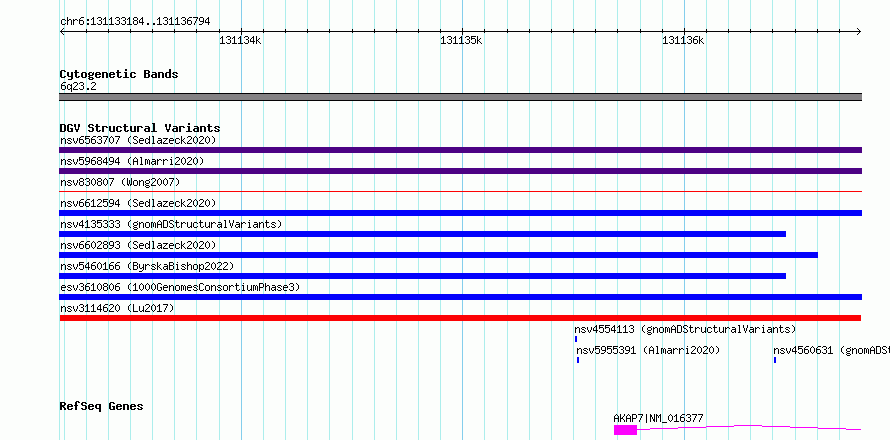Image resolution: width=890 pixels, height=440 pixels.
Task: Click the 131136k ruler tick label
Action: pos(683,40)
